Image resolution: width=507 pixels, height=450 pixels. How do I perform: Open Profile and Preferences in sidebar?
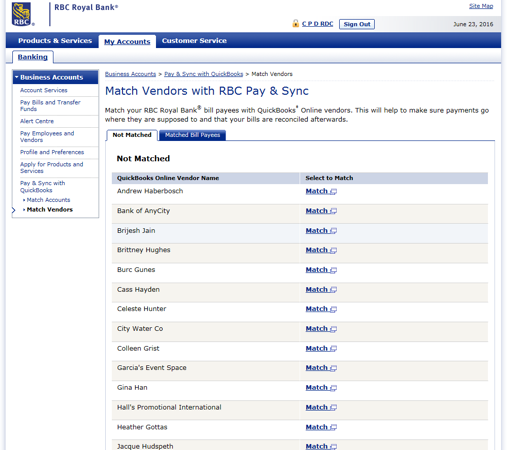pos(52,152)
